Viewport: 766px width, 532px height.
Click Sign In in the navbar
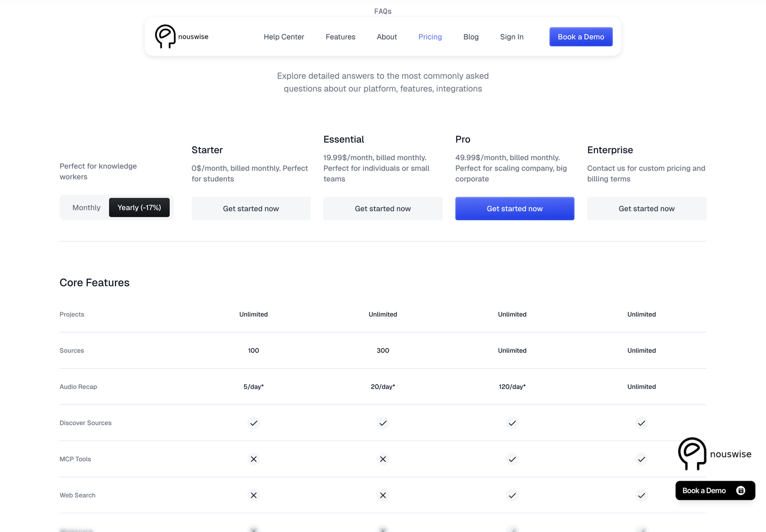tap(512, 37)
